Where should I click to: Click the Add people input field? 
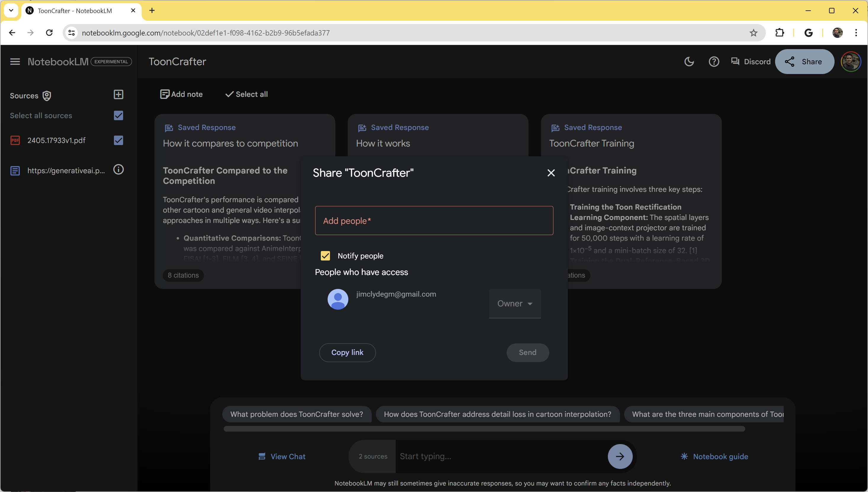(x=433, y=221)
